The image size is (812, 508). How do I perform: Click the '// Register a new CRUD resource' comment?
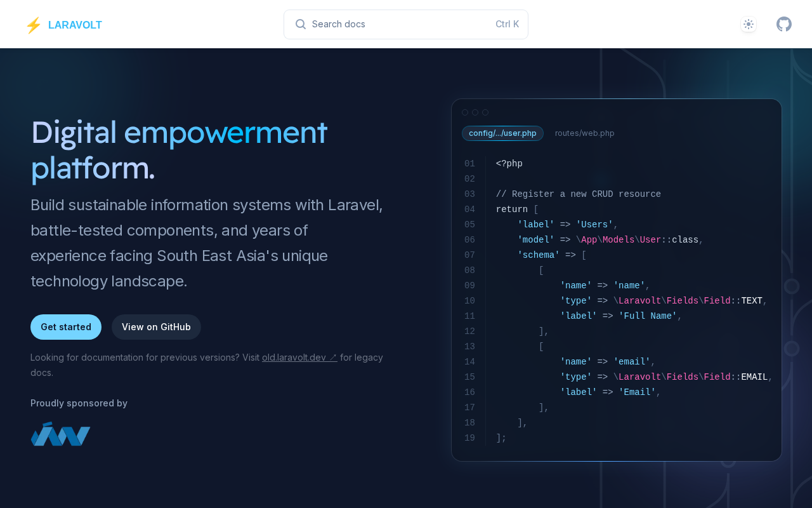pos(579,194)
